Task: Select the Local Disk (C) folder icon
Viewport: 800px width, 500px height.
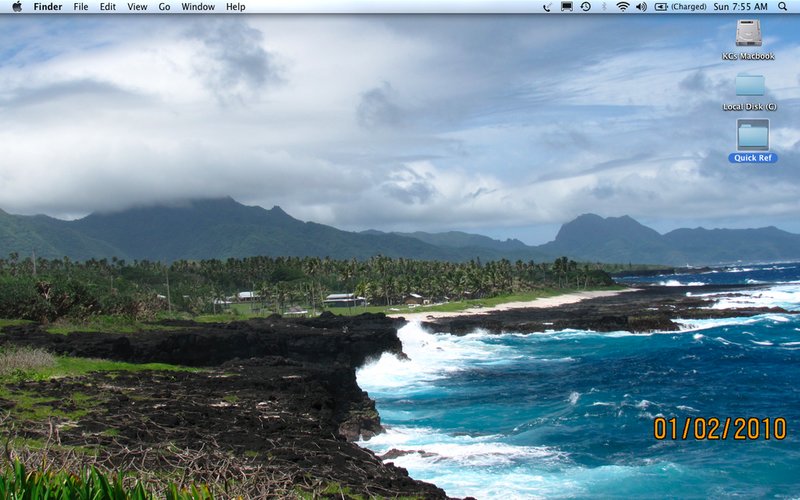Action: click(x=750, y=85)
